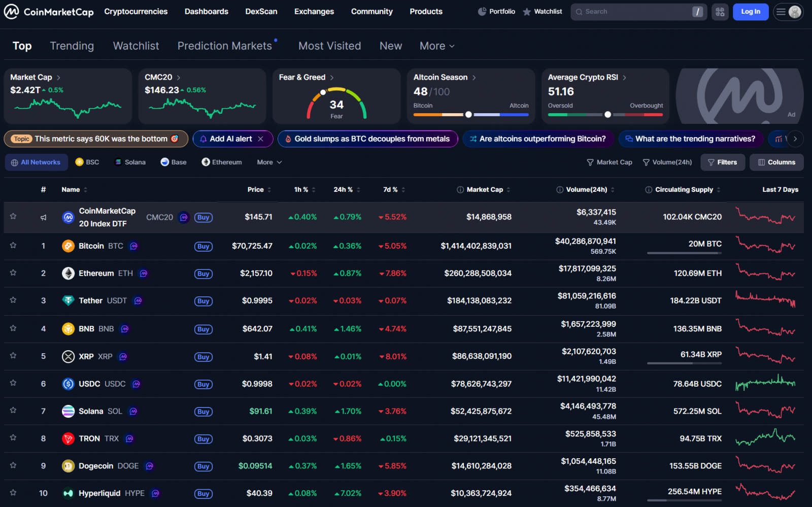Open the Columns selector
Image resolution: width=812 pixels, height=507 pixels.
(x=776, y=162)
